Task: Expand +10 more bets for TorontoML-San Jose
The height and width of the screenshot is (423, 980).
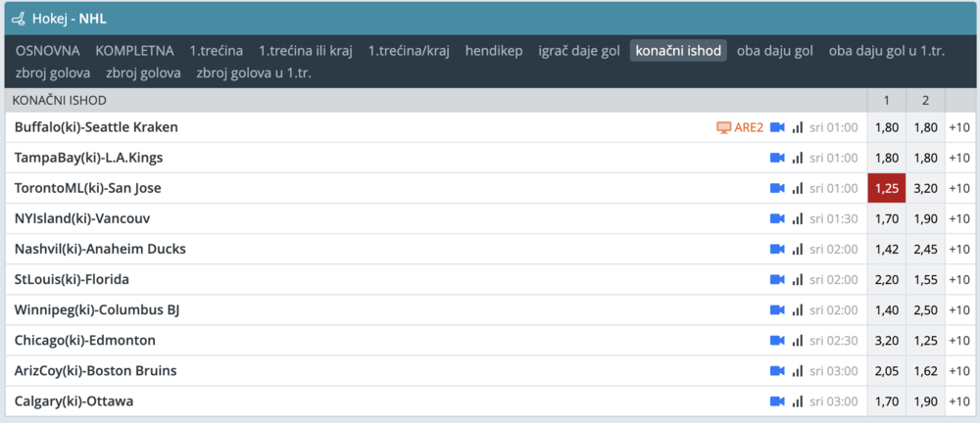Action: (959, 188)
